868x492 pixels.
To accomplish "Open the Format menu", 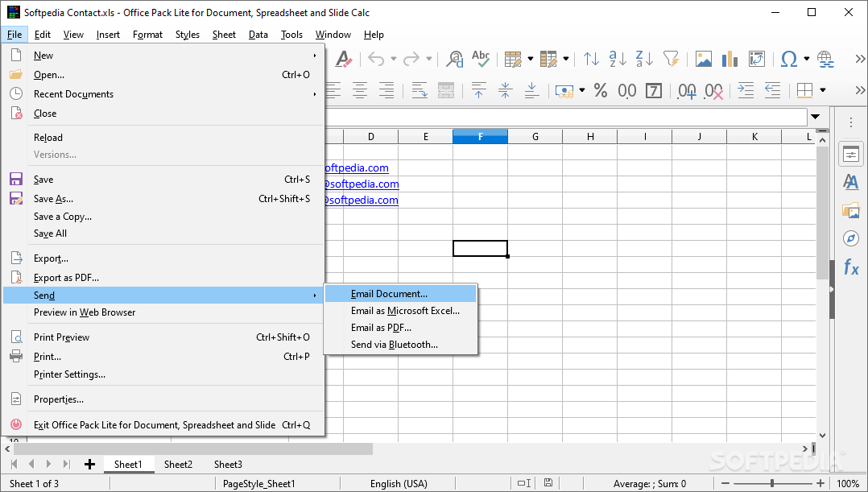I will point(147,35).
